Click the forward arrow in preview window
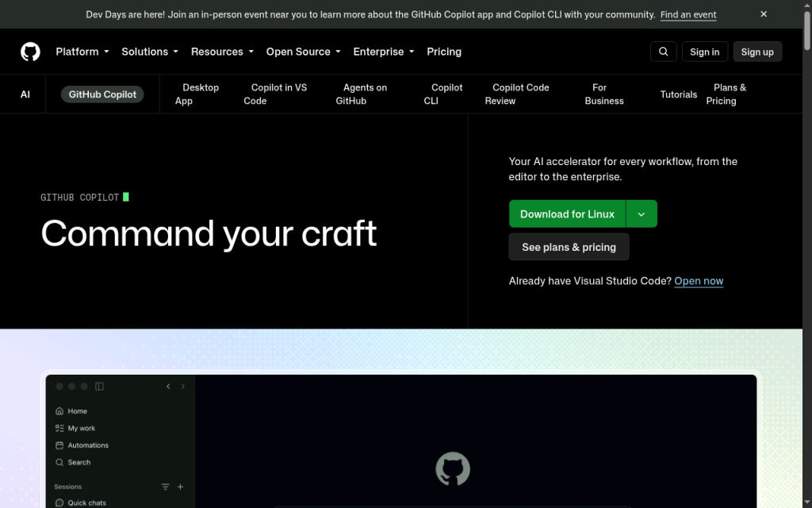Screen dimensions: 812x508 tap(183, 387)
